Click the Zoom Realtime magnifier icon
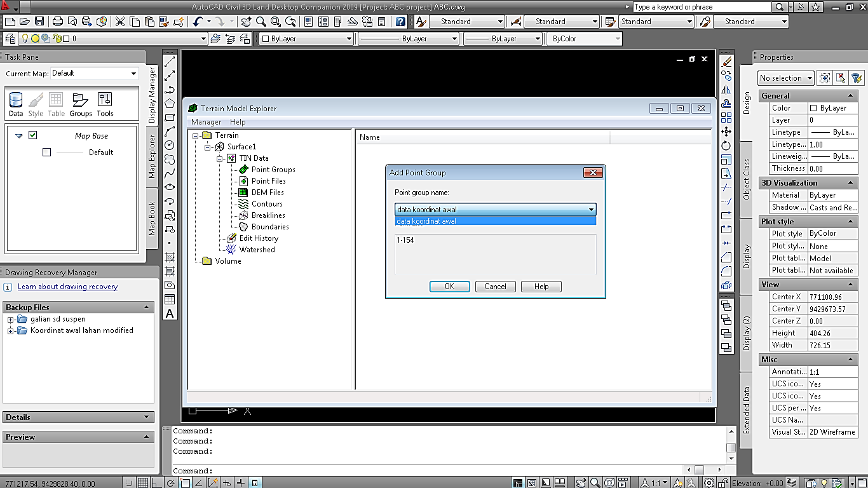868x488 pixels. click(261, 22)
